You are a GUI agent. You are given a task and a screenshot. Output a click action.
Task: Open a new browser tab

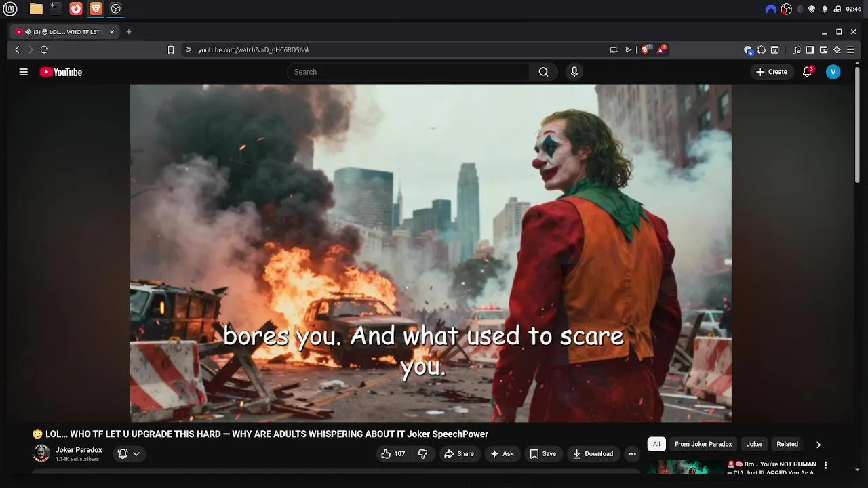coord(129,32)
